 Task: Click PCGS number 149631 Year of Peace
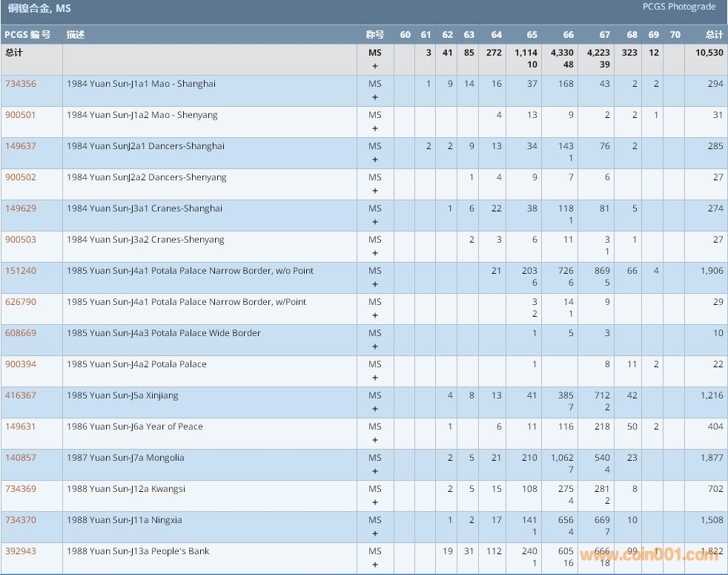coord(21,427)
